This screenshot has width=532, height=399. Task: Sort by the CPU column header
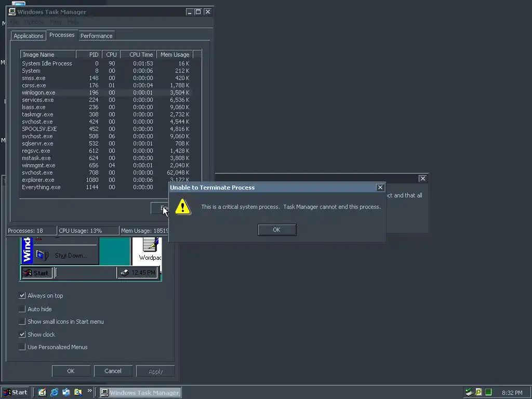coord(111,55)
